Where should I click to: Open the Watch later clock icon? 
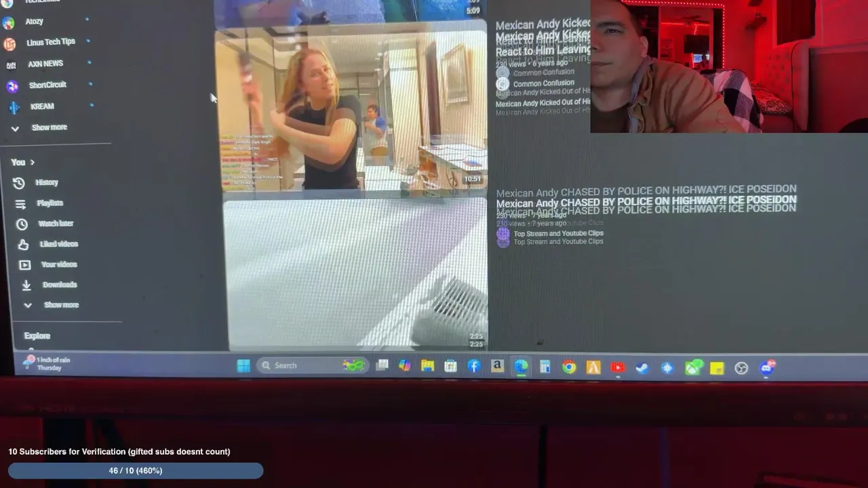point(22,224)
